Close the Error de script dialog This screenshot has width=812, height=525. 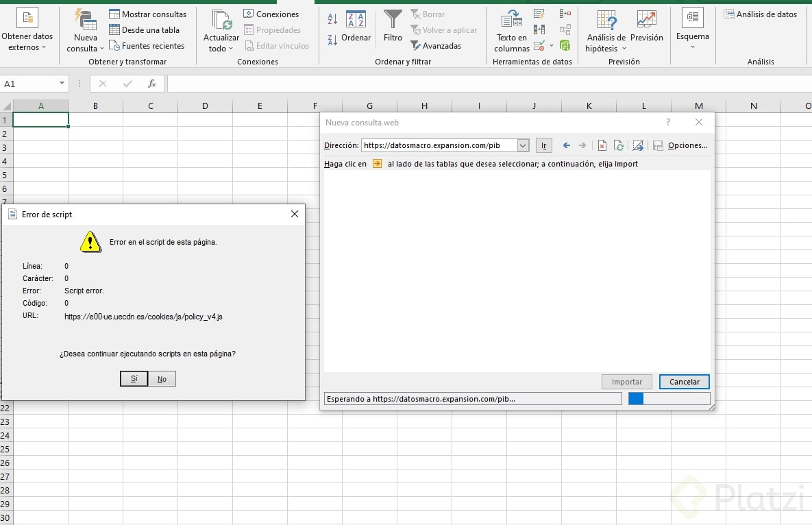[295, 214]
